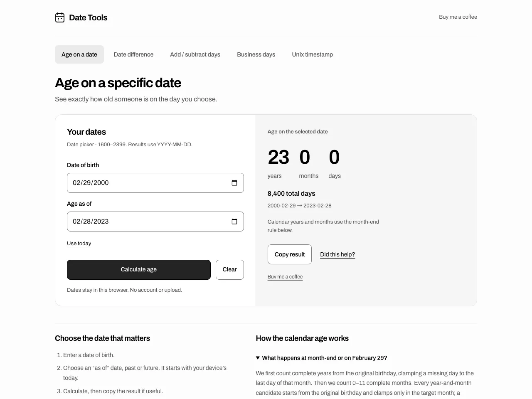Clear the entered dates

click(230, 270)
